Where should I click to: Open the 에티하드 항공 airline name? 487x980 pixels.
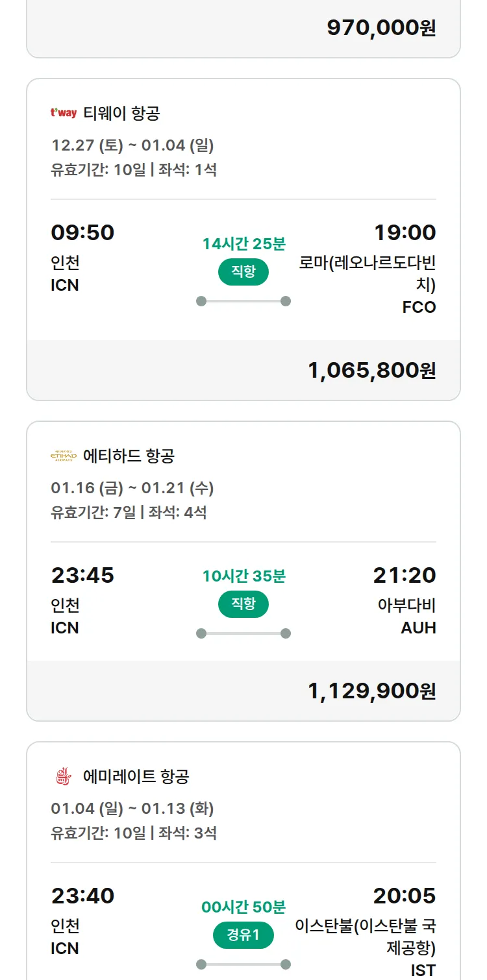point(129,456)
